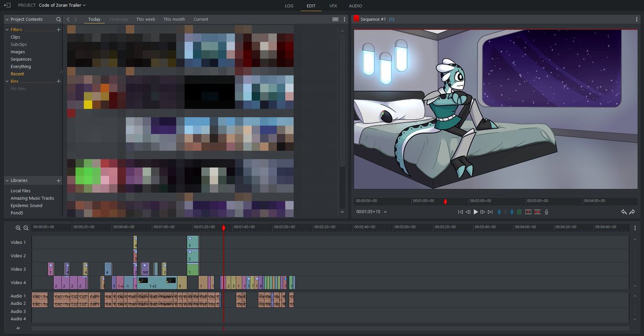The width and height of the screenshot is (644, 336).
Task: Switch to the LOG tab
Action: [x=289, y=5]
